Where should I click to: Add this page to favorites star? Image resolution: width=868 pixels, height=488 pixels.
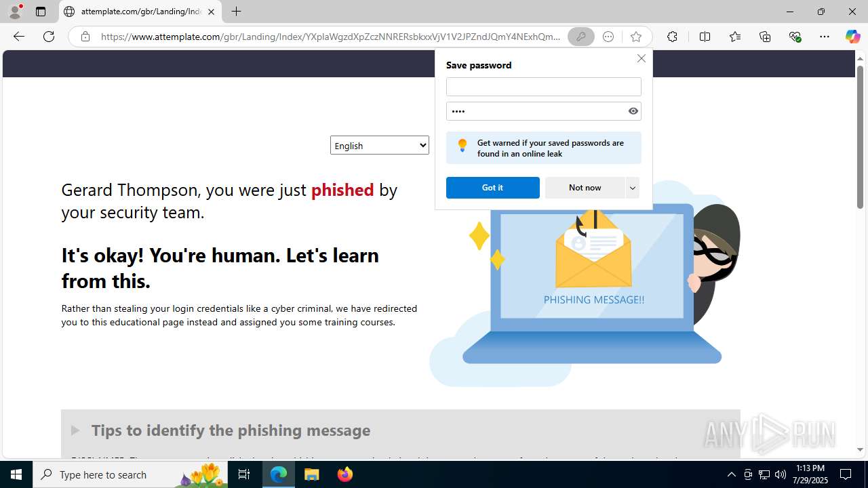coord(635,37)
